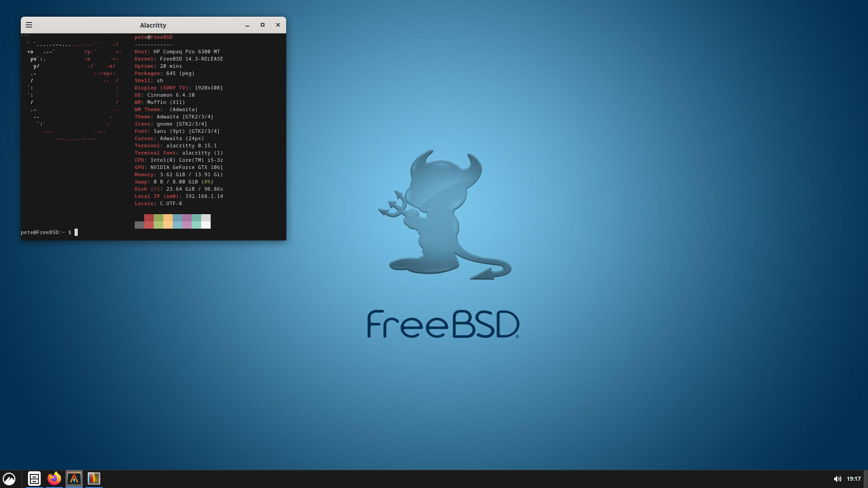This screenshot has height=488, width=868.
Task: Open the colorful striped app in panel
Action: [94, 479]
